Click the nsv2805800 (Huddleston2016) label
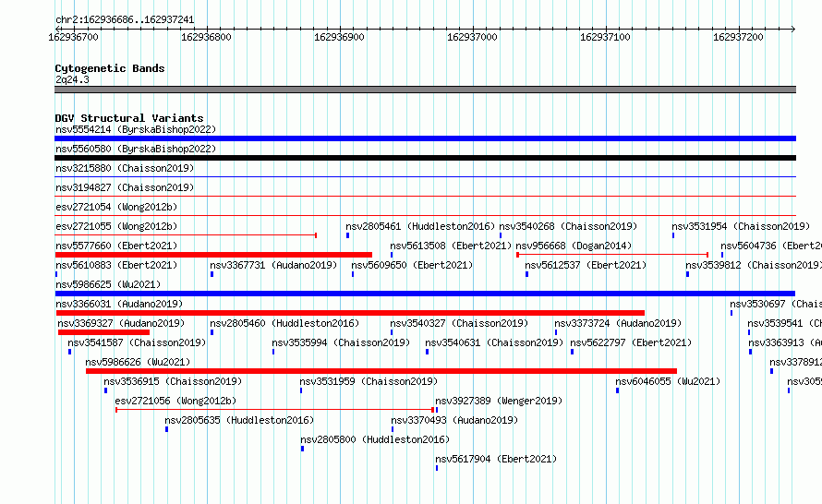The image size is (822, 504). click(375, 439)
